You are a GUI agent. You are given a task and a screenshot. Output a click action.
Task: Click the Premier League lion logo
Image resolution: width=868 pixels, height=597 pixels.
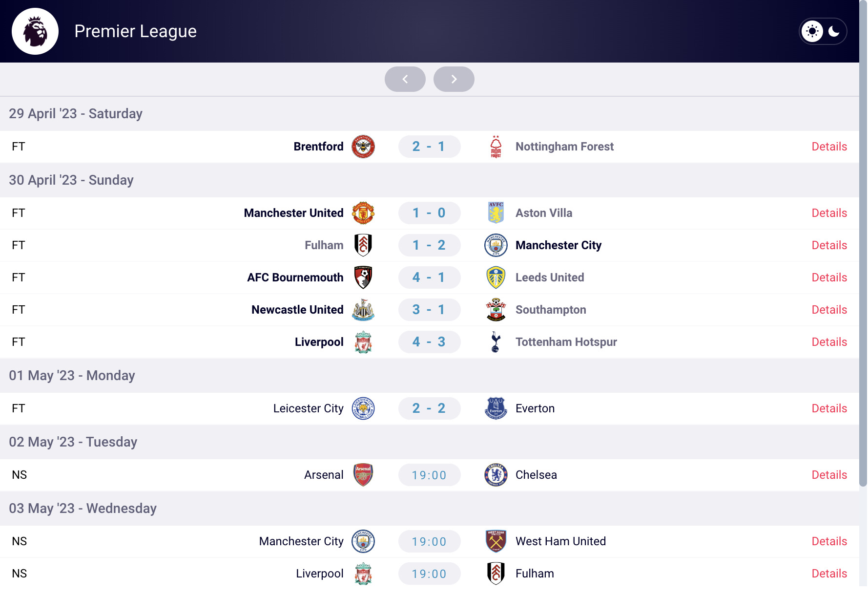pos(35,31)
